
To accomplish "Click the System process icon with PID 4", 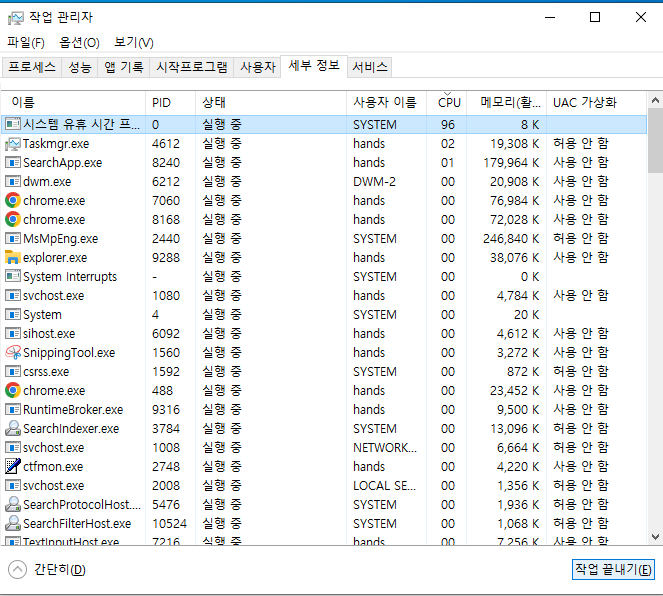I will (x=13, y=314).
